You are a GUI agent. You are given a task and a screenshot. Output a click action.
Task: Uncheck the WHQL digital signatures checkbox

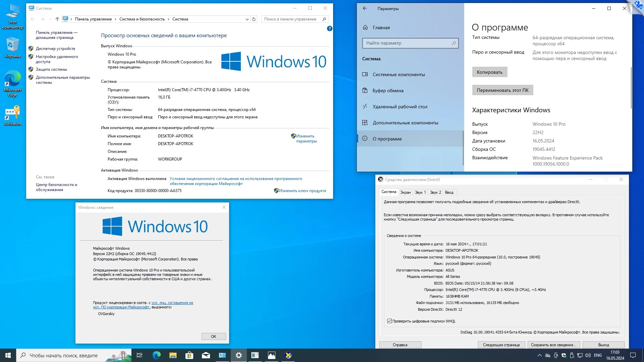(389, 321)
